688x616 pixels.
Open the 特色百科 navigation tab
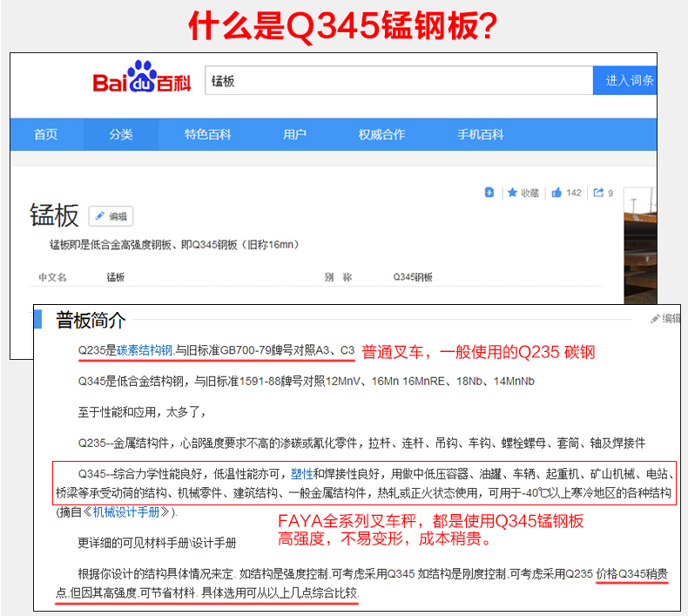[208, 134]
